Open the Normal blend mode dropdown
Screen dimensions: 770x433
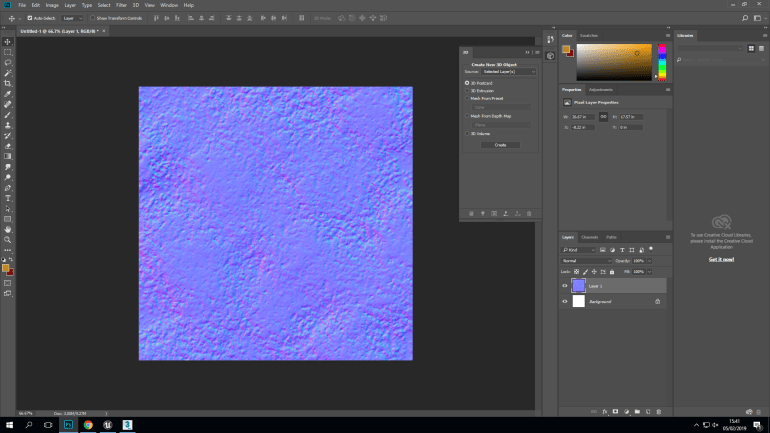pyautogui.click(x=586, y=261)
